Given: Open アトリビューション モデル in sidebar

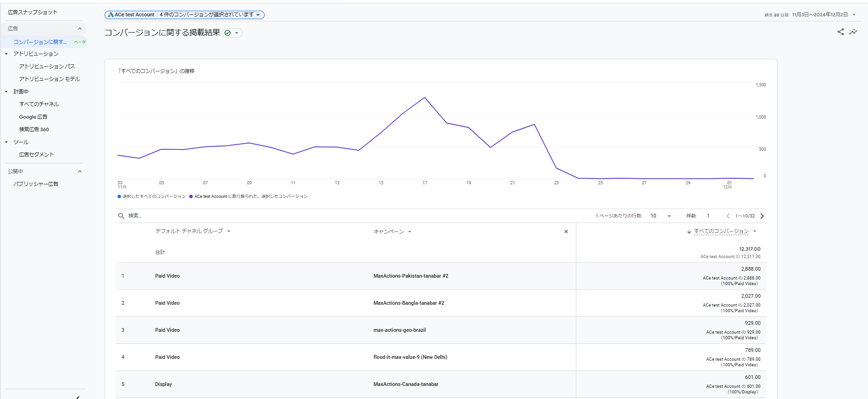Looking at the screenshot, I should (x=49, y=79).
